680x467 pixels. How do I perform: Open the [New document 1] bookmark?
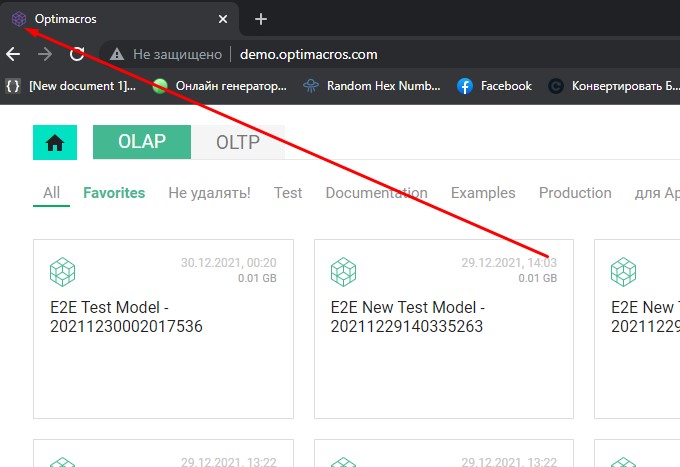point(71,86)
